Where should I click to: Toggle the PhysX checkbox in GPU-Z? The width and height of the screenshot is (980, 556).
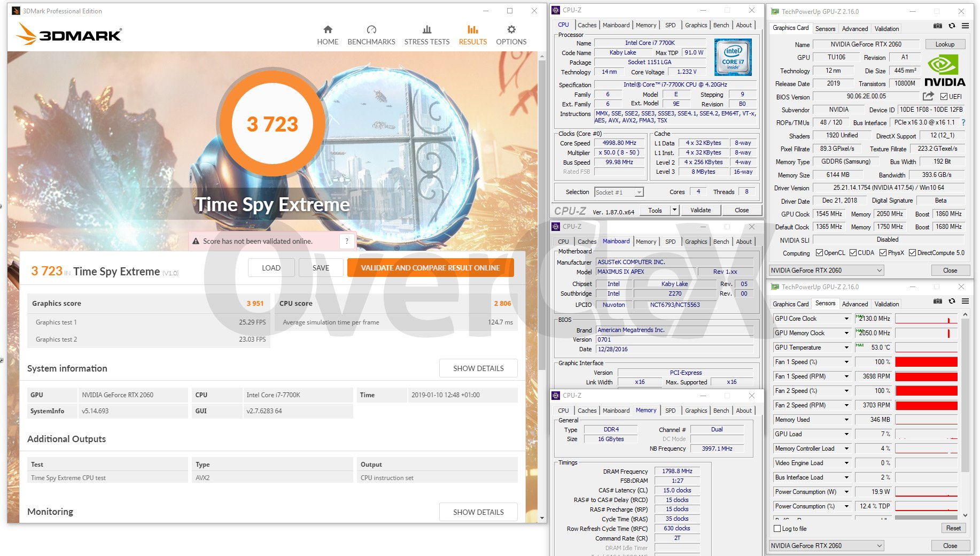point(883,253)
